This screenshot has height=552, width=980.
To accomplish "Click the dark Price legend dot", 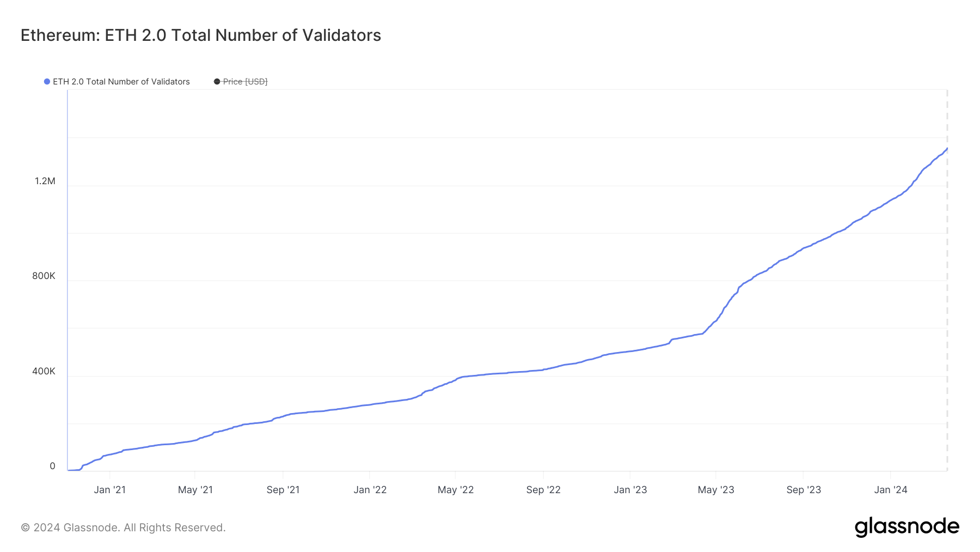I will click(x=217, y=82).
